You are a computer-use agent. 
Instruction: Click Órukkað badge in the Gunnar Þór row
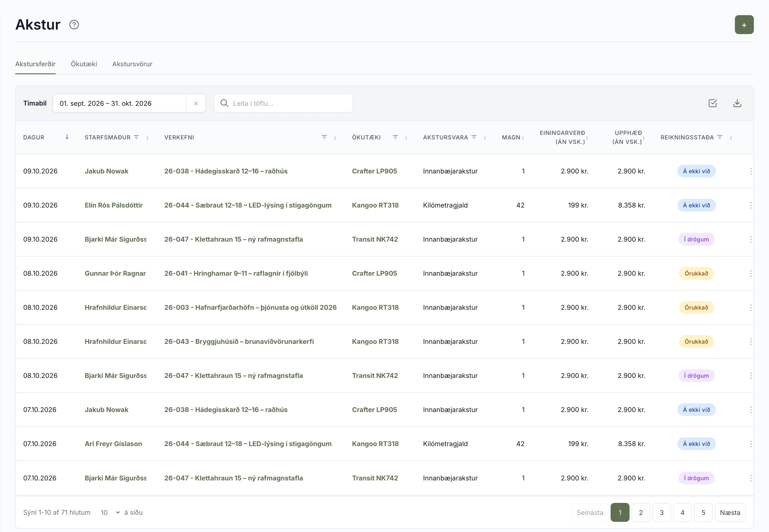click(x=696, y=273)
